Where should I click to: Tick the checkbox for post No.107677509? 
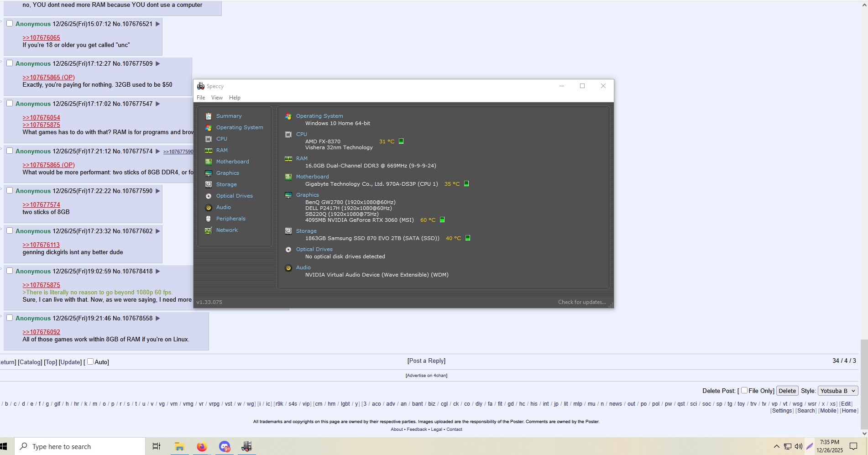tap(10, 63)
